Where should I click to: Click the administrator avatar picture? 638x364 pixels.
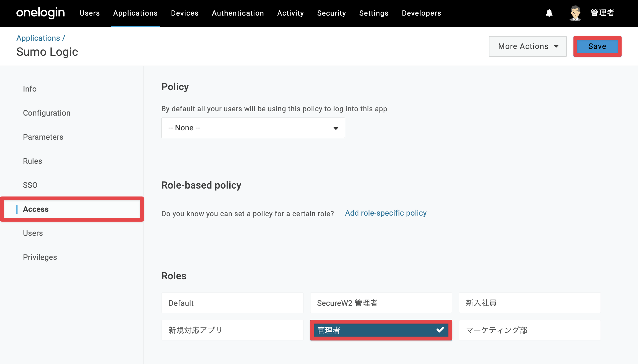[x=575, y=13]
